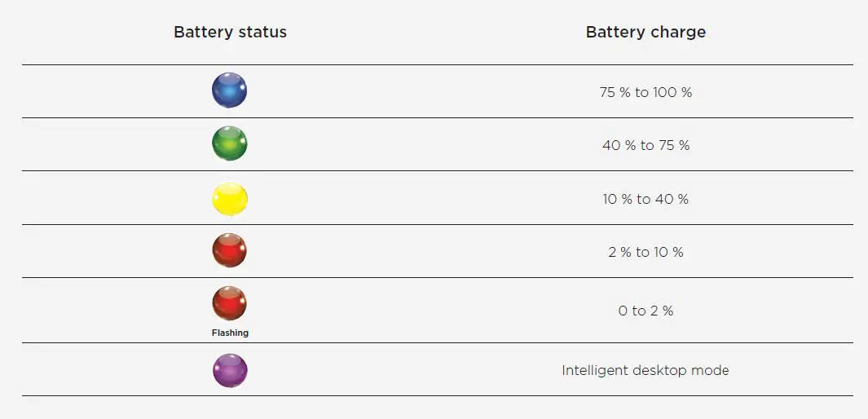Image resolution: width=868 pixels, height=419 pixels.
Task: Select the "2 % to 10 %" text
Action: pyautogui.click(x=645, y=252)
